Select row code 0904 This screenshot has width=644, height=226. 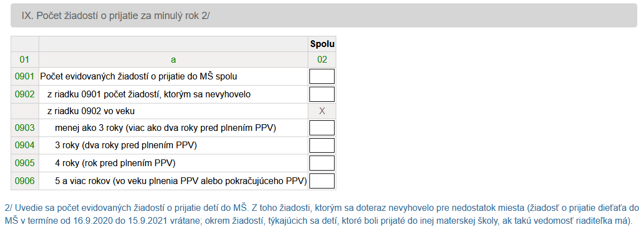(25, 145)
